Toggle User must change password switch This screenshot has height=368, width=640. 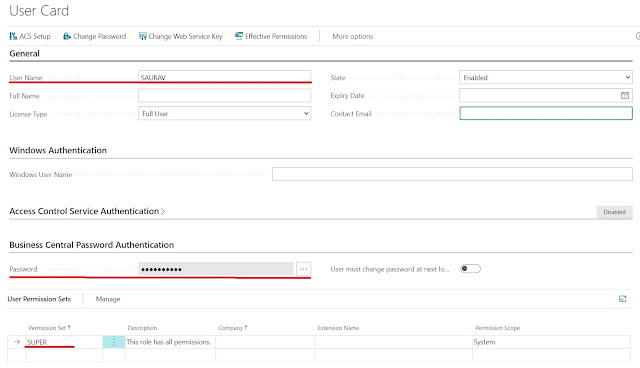(470, 269)
